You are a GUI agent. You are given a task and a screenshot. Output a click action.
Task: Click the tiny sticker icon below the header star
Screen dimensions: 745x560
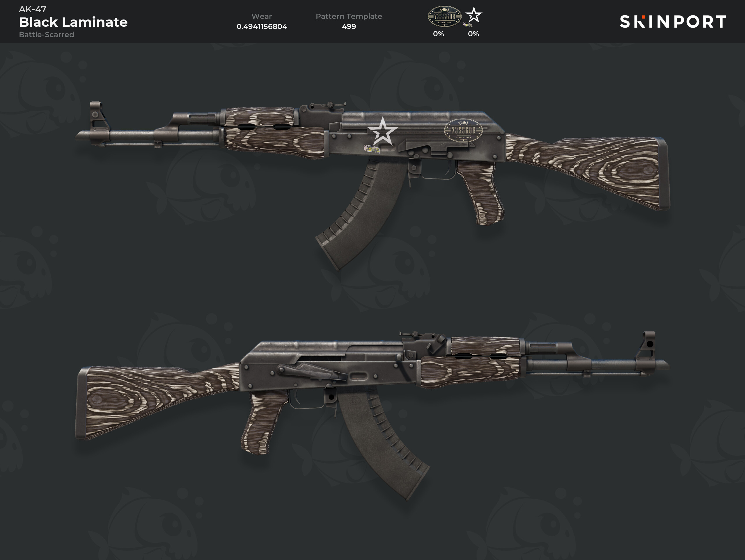[467, 24]
